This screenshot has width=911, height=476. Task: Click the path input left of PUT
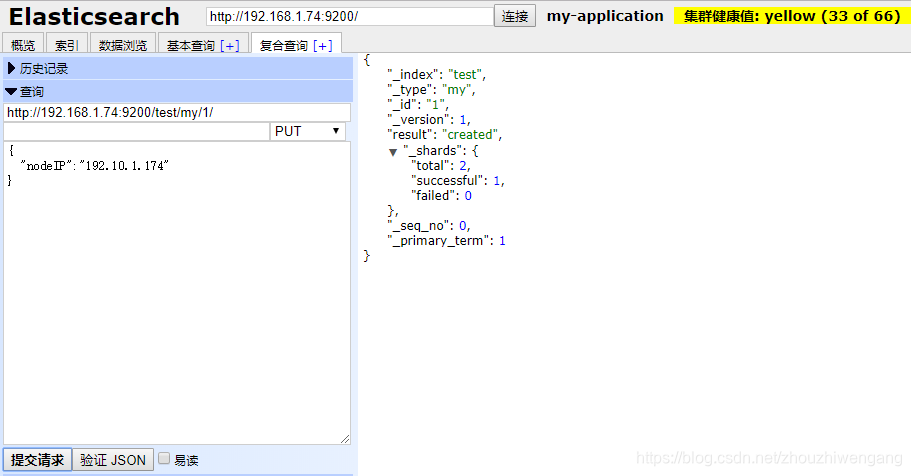[137, 131]
